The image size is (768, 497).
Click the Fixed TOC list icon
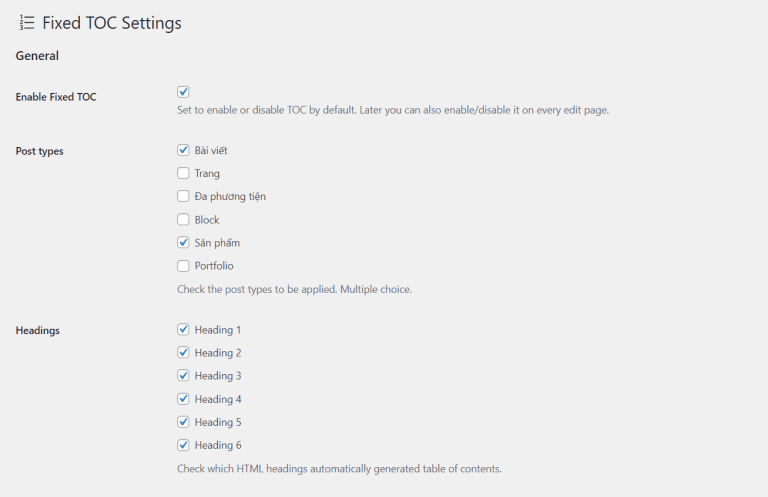coord(27,22)
